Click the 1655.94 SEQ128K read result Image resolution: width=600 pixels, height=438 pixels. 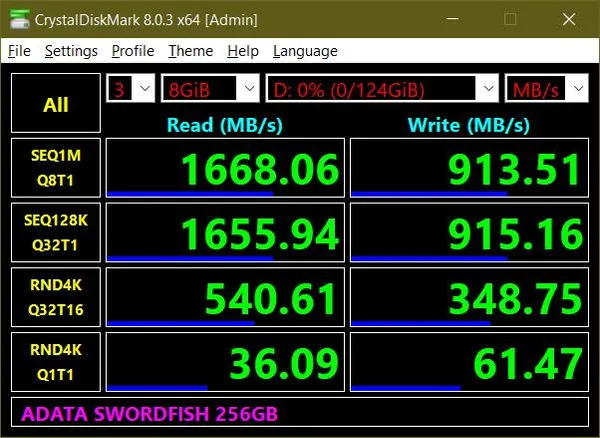[x=225, y=233]
